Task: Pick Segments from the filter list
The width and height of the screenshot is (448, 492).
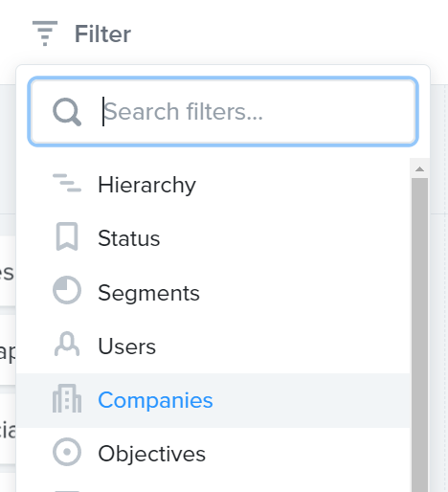Action: coord(213,292)
